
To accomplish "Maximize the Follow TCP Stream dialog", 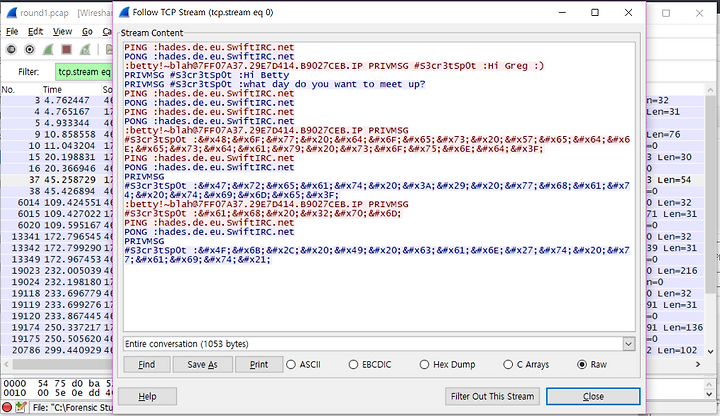I will coord(595,12).
